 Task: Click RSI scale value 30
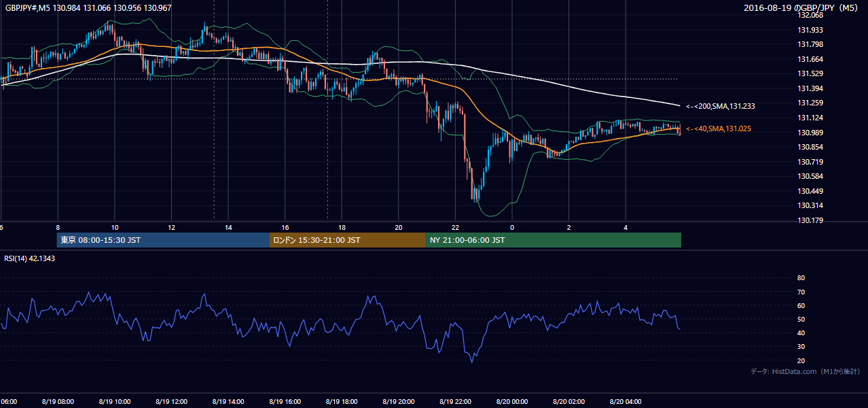801,347
